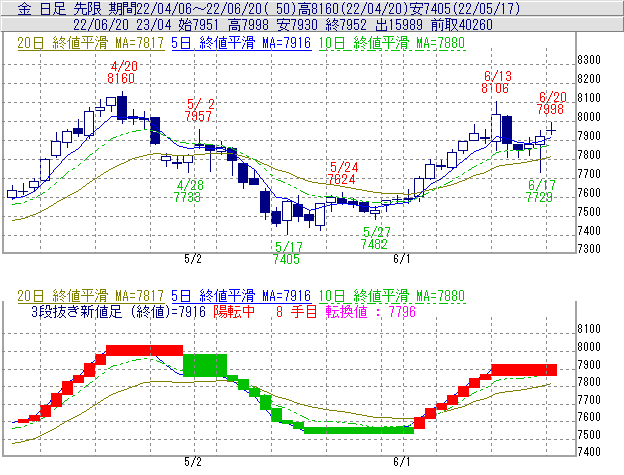Select the 4/28 7738 low label
The width and height of the screenshot is (624, 475).
[188, 191]
